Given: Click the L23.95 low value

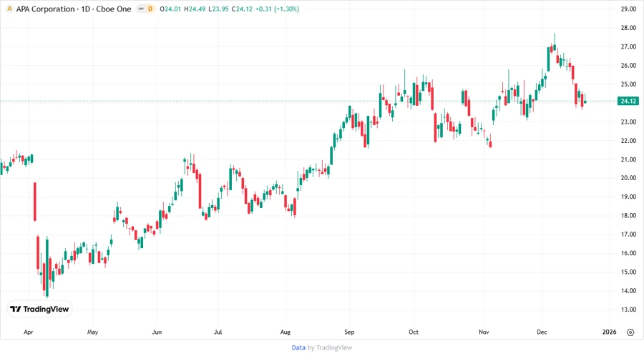Looking at the screenshot, I should click(x=218, y=9).
